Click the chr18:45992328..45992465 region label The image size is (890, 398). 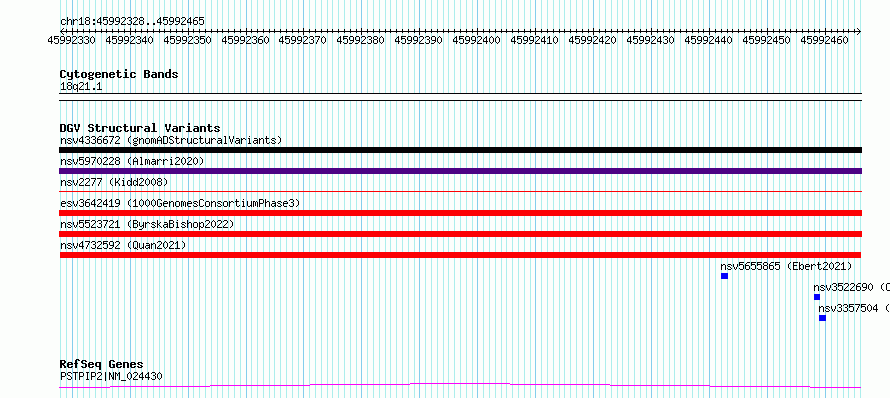tap(132, 21)
